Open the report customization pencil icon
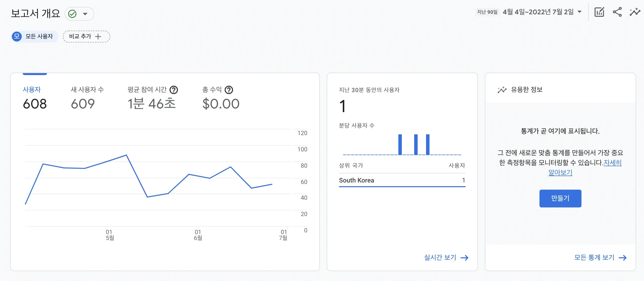 click(x=600, y=11)
